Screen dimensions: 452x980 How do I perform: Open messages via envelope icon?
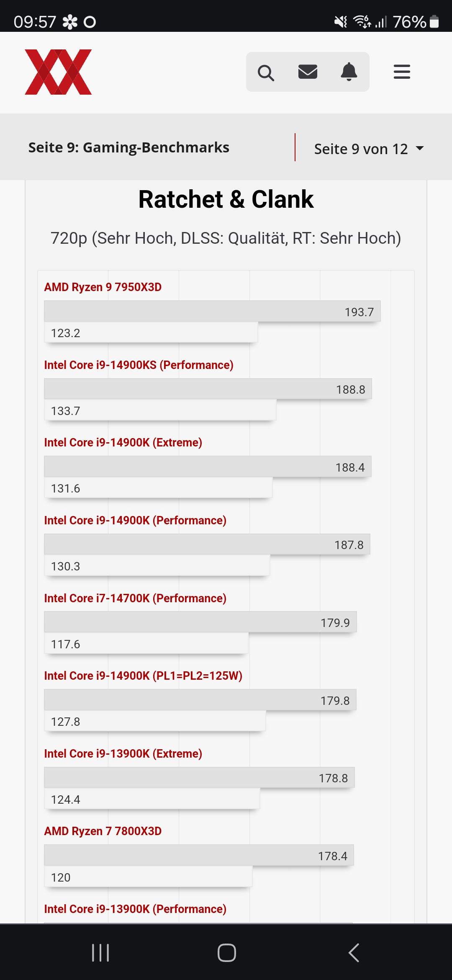point(308,72)
